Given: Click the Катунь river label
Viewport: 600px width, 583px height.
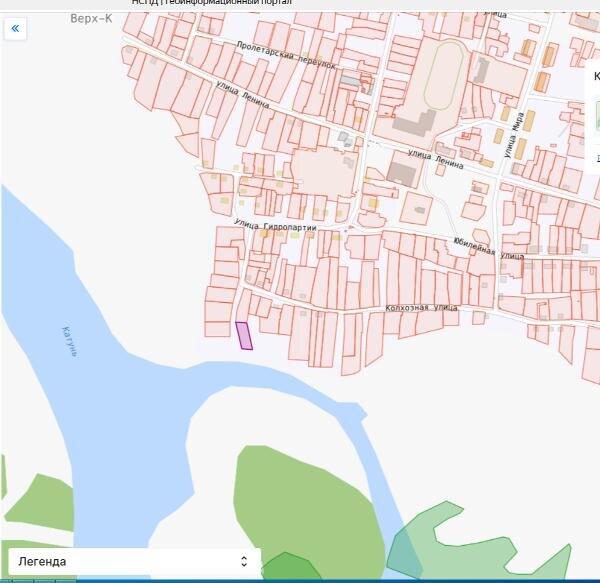Looking at the screenshot, I should point(70,342).
